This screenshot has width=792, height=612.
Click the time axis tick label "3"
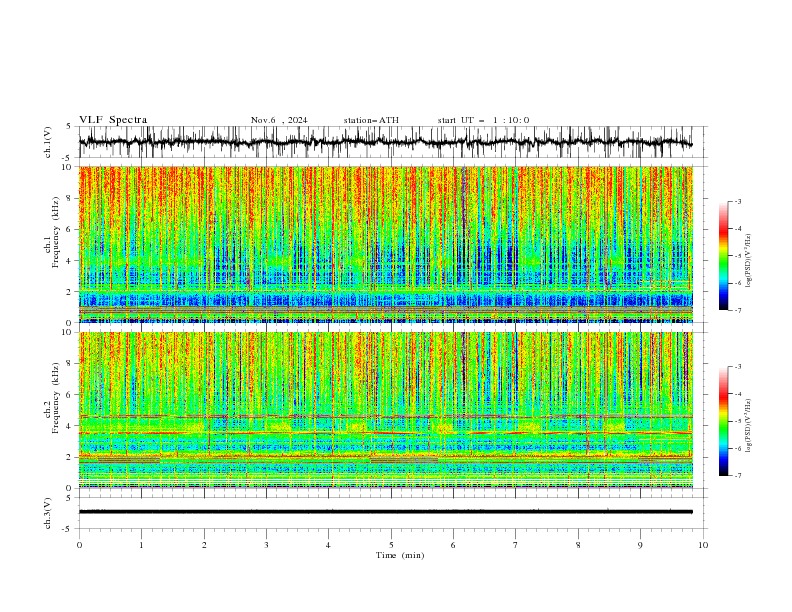tap(266, 545)
